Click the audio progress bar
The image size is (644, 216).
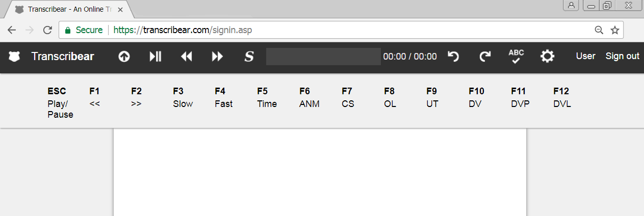click(323, 57)
